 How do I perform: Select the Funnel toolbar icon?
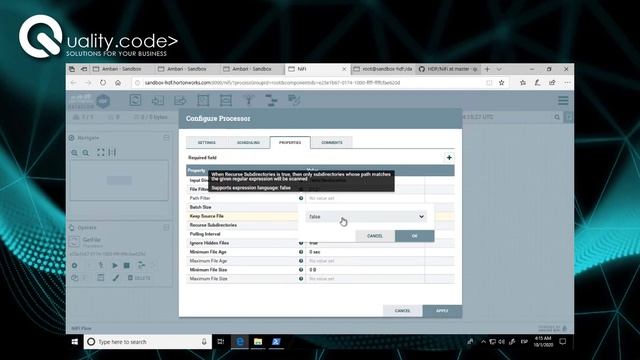tap(248, 100)
